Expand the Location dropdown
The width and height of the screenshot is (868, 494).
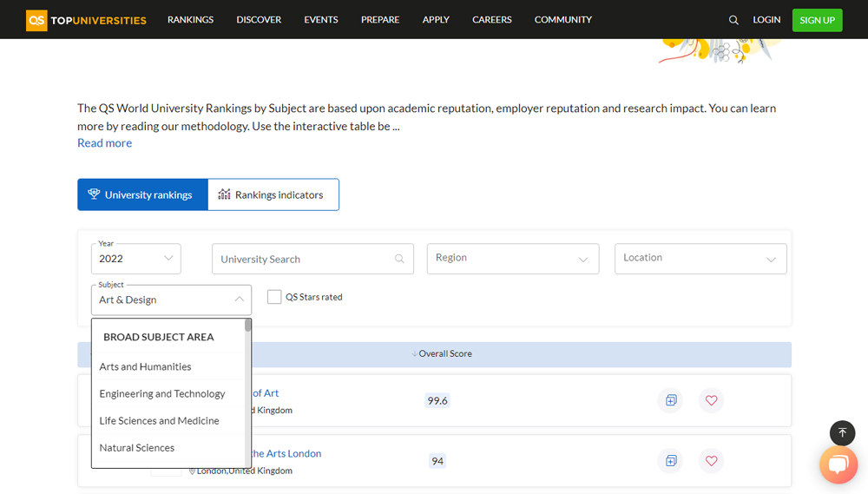click(x=700, y=259)
